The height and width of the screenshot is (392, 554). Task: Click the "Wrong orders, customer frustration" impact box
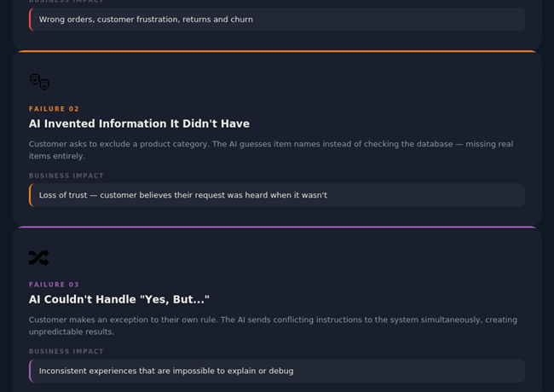tap(277, 20)
